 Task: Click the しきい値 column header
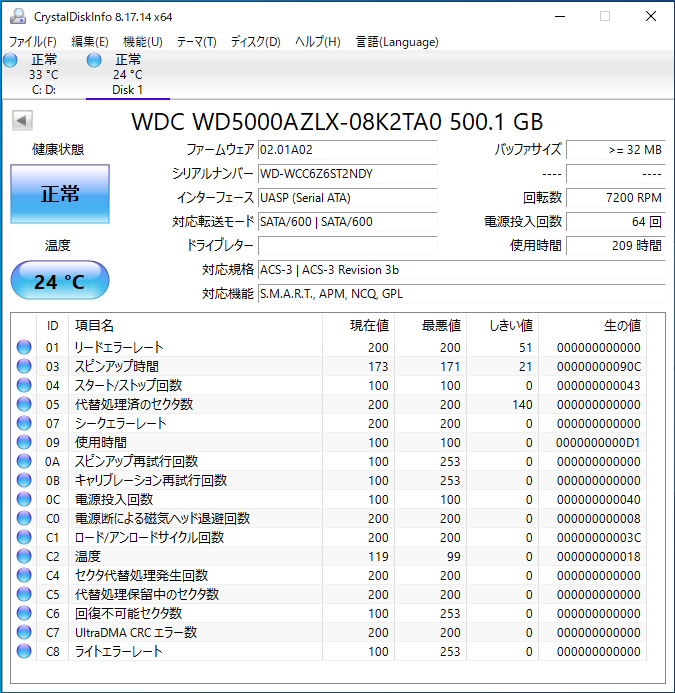point(503,326)
